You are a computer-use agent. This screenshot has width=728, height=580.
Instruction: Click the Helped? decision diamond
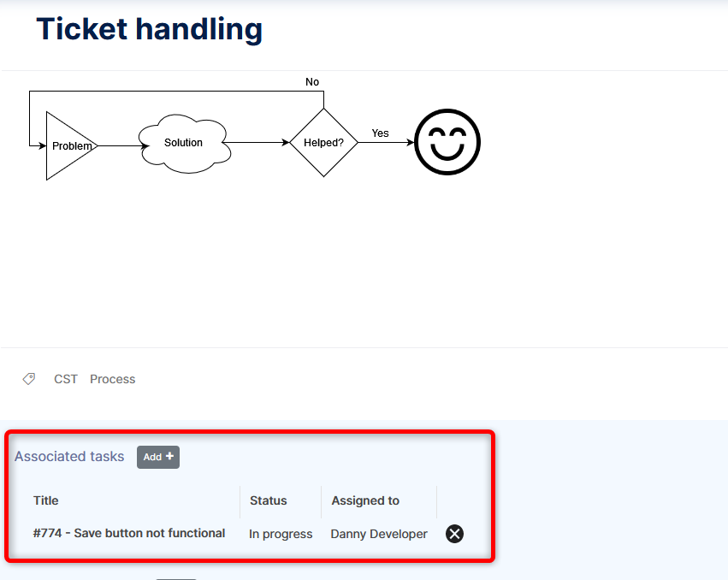click(323, 143)
